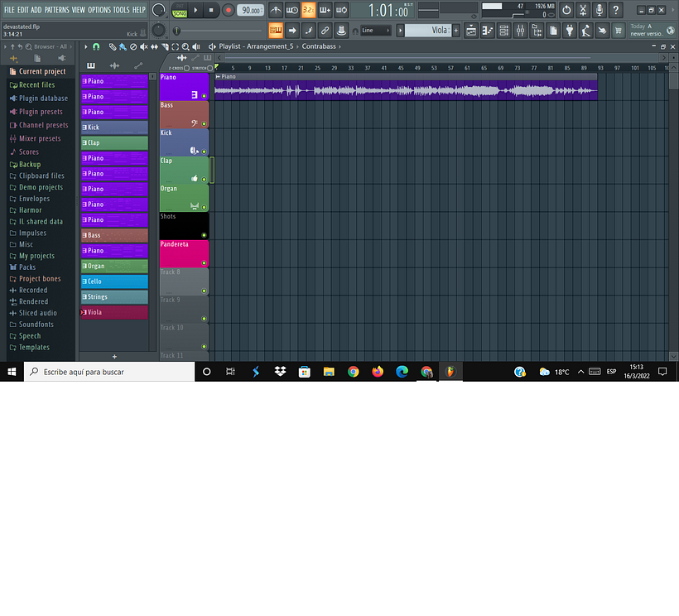Click one-click audio recording microphone icon
Viewport: 679px width, 616px height.
[600, 10]
